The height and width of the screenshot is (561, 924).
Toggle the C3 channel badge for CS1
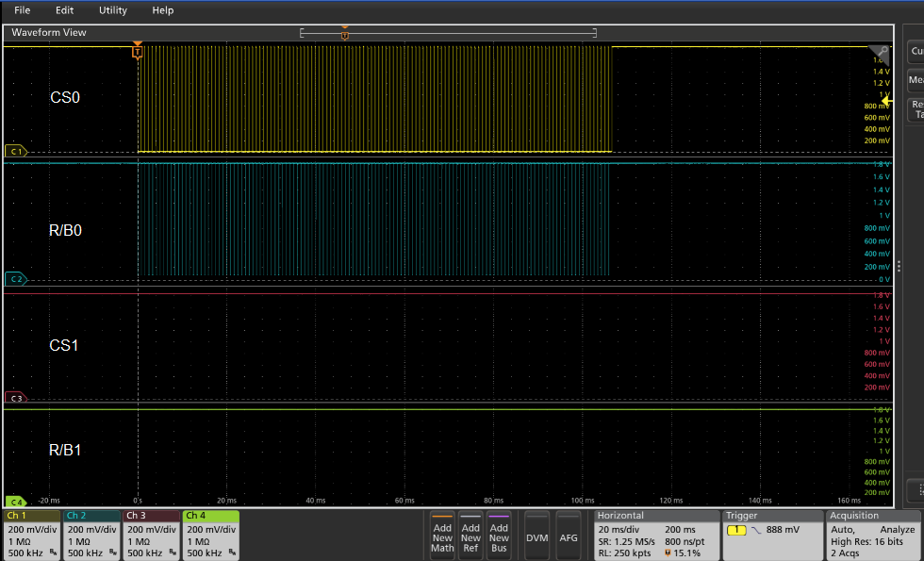click(x=15, y=397)
